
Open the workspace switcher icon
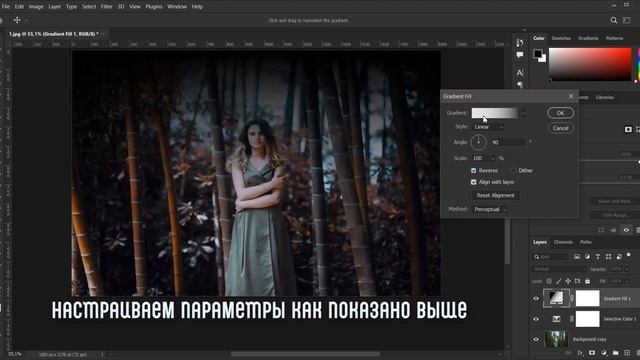pos(627,20)
